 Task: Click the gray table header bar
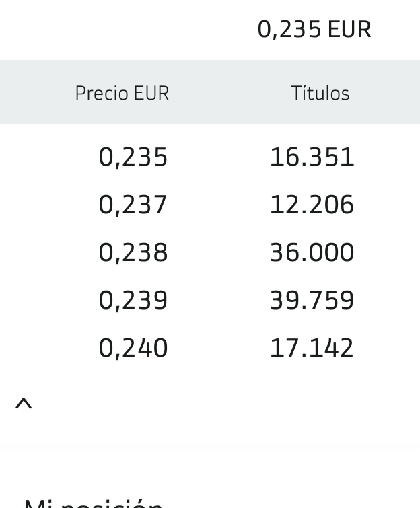pyautogui.click(x=210, y=92)
